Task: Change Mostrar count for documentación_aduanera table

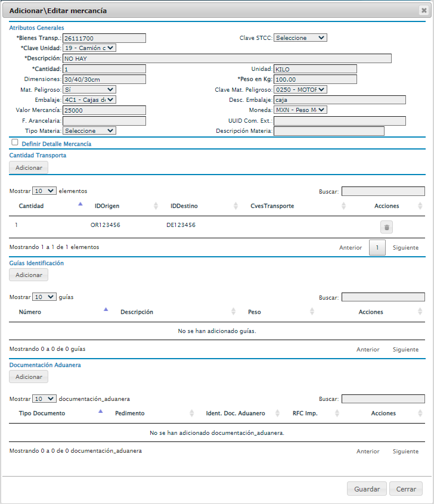Action: 44,399
